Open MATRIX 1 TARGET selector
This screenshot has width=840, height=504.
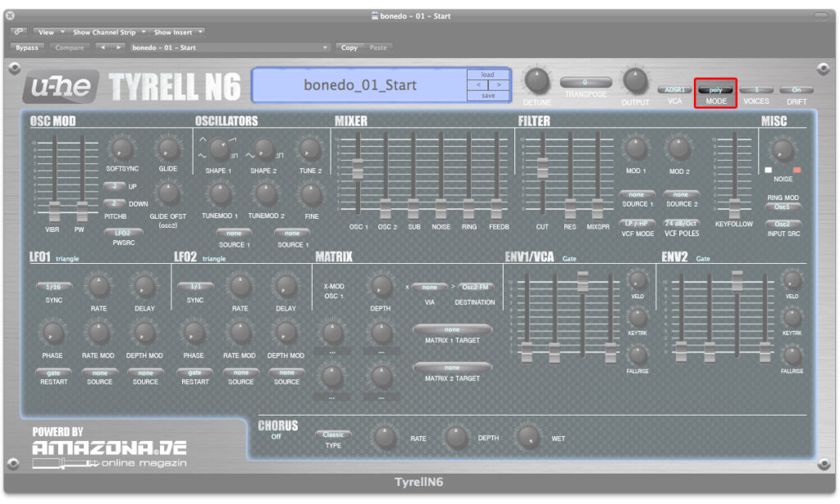(x=452, y=329)
